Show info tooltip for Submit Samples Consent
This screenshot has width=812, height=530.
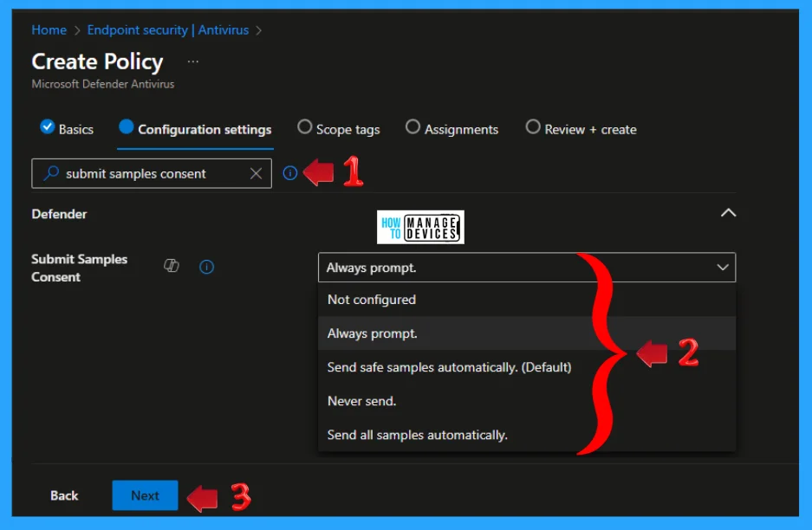point(206,267)
